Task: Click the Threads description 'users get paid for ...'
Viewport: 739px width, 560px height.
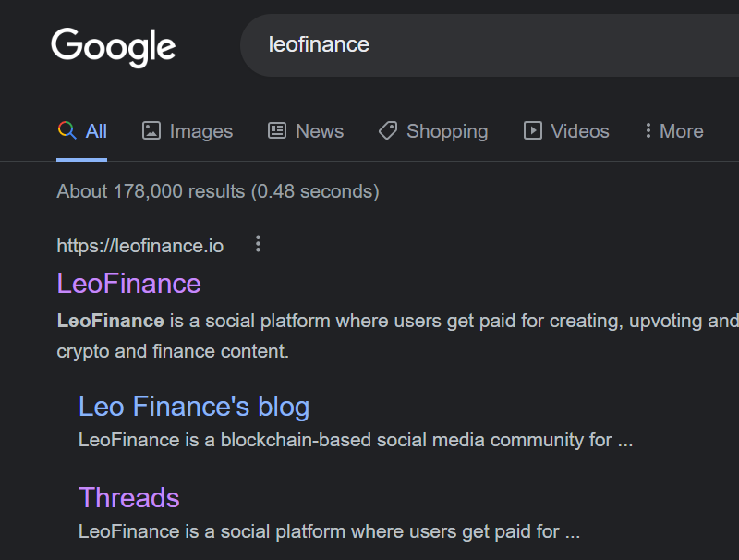Action: [x=329, y=531]
